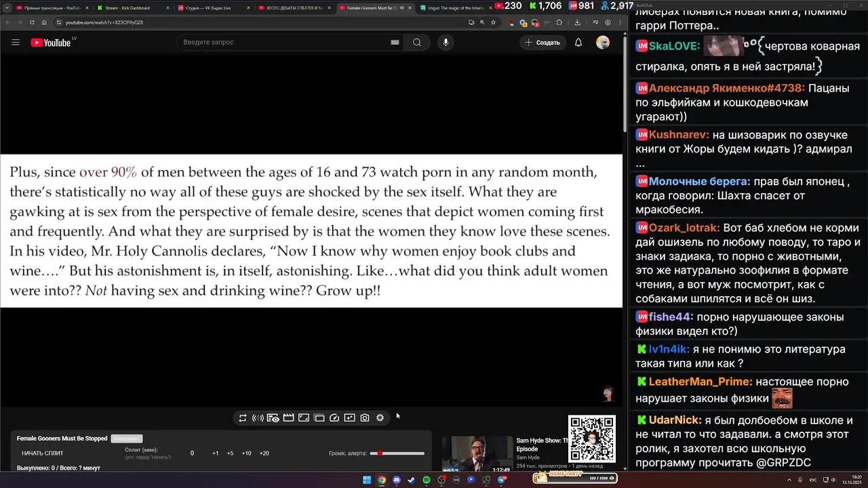This screenshot has height=488, width=868.
Task: Click username LeatherMan_Prime in chat
Action: click(x=701, y=382)
